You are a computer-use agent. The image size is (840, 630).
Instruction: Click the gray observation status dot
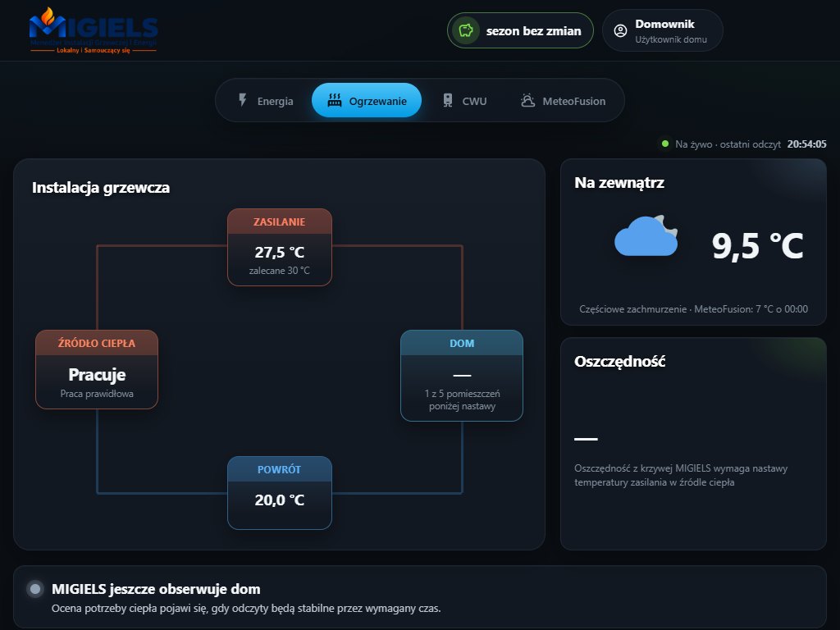click(35, 589)
